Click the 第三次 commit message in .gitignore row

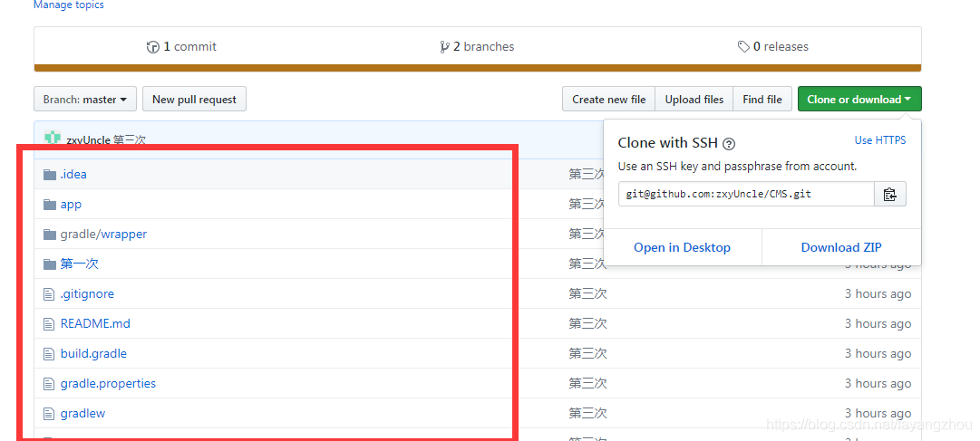[587, 294]
